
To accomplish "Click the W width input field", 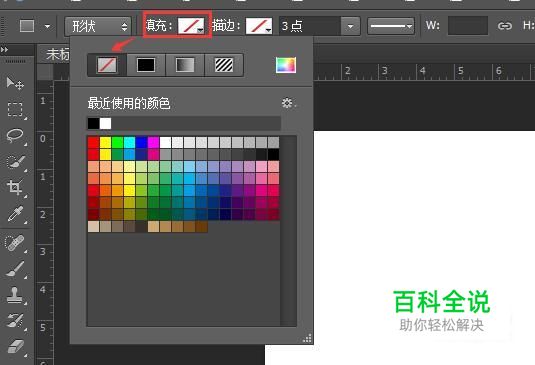I will pyautogui.click(x=467, y=26).
